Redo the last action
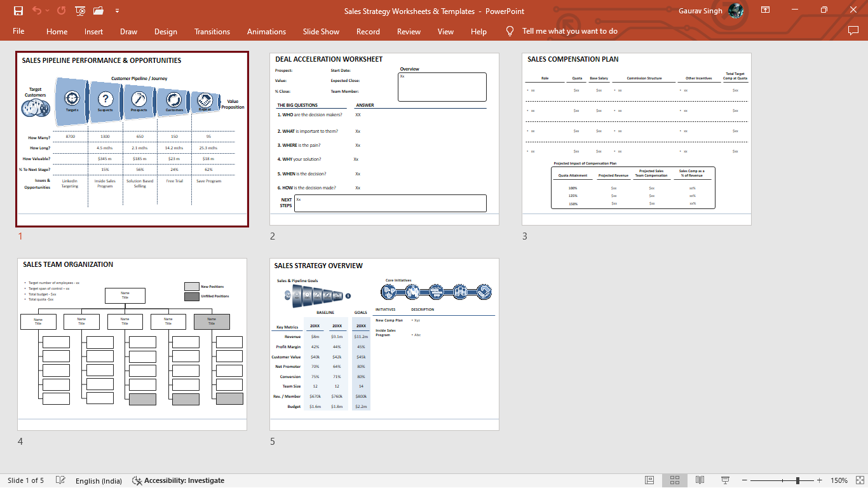Viewport: 868px width, 488px height. click(61, 11)
